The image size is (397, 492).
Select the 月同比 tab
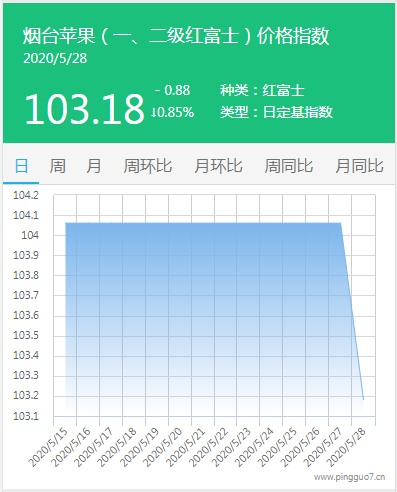coord(359,166)
